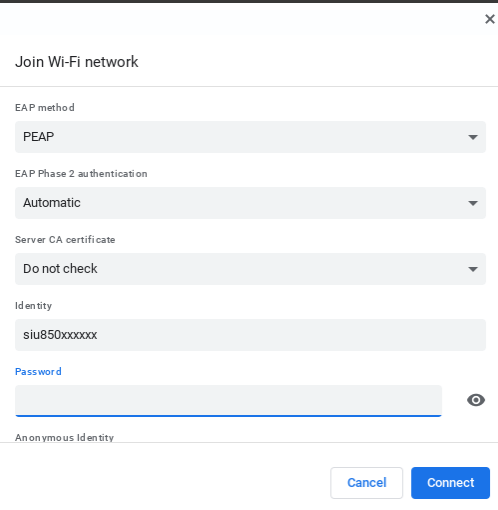Open the EAP method PEAP dropdown
The image size is (498, 510).
tap(250, 137)
